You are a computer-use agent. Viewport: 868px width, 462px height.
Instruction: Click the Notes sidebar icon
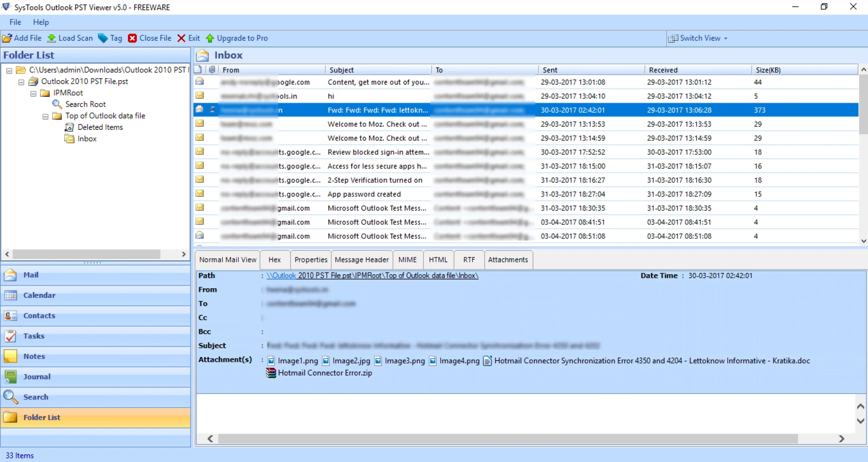click(10, 356)
